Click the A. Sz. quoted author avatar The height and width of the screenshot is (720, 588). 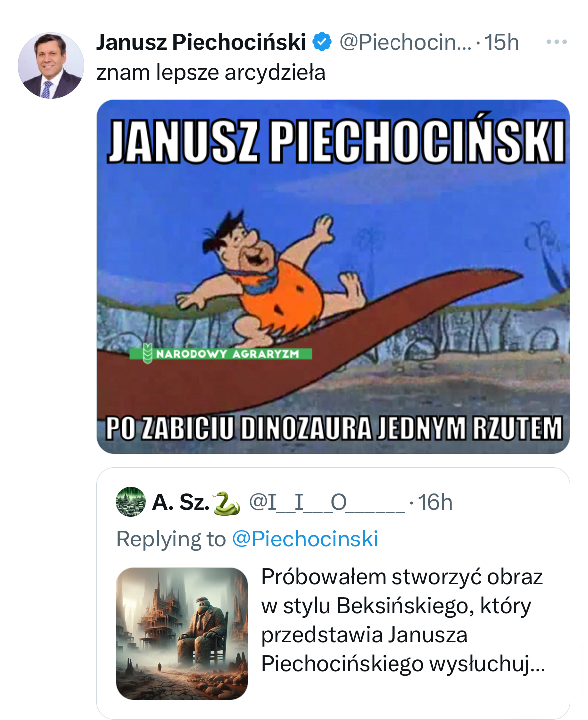click(131, 502)
